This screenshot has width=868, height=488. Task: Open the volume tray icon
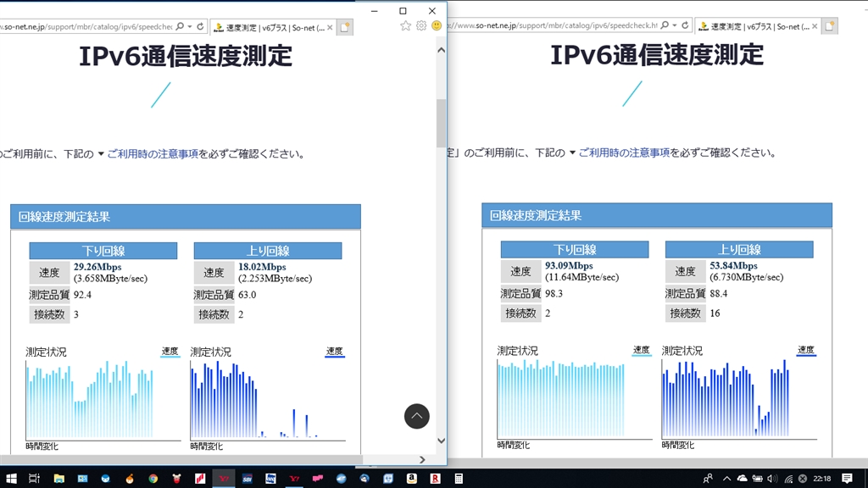coord(772,479)
